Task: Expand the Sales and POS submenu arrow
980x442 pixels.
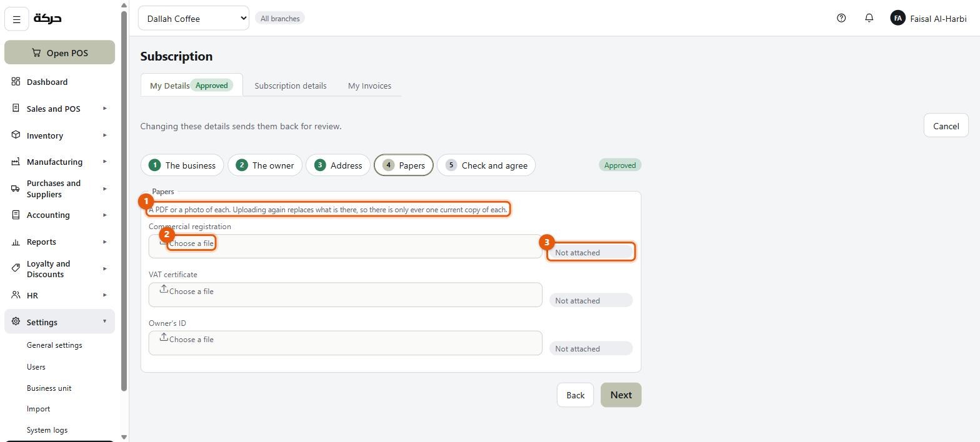Action: pos(104,108)
